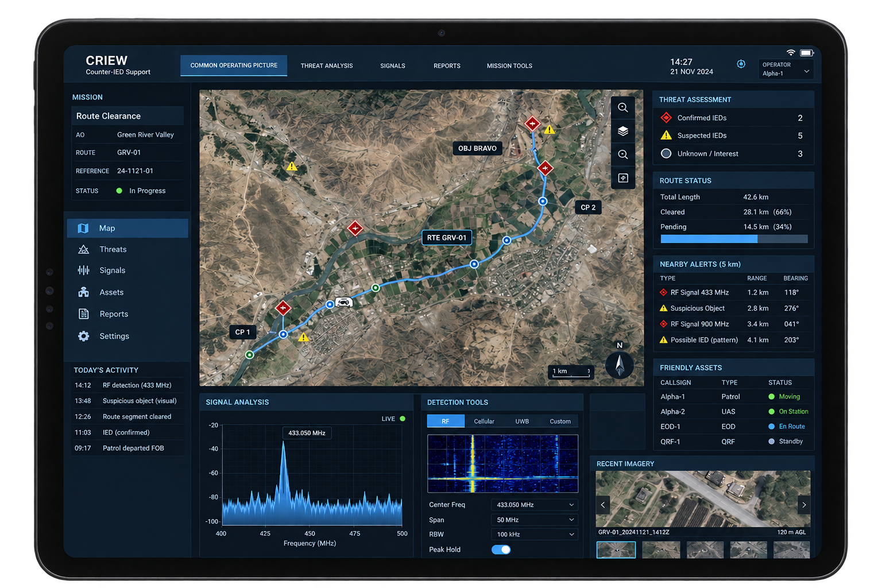Click the Threats sidebar icon
The height and width of the screenshot is (588, 882).
(84, 249)
